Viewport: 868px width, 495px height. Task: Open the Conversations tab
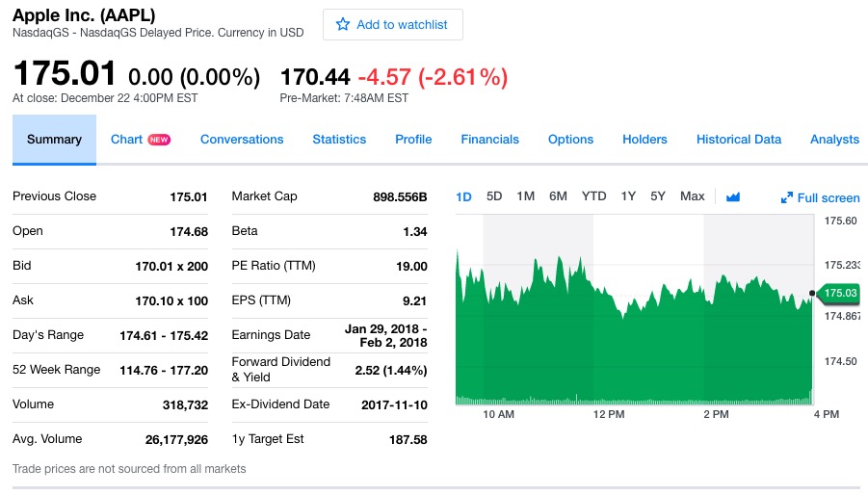point(242,140)
